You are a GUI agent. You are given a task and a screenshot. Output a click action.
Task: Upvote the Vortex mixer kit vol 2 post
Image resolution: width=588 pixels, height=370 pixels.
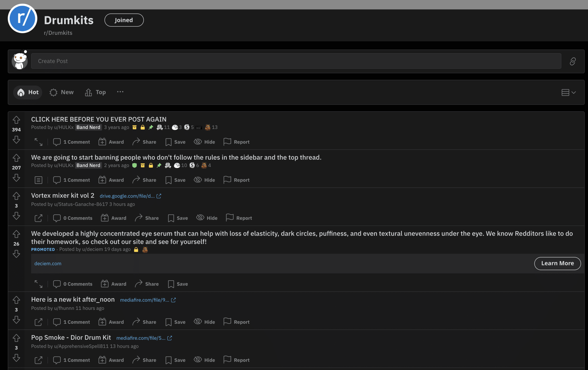(16, 196)
